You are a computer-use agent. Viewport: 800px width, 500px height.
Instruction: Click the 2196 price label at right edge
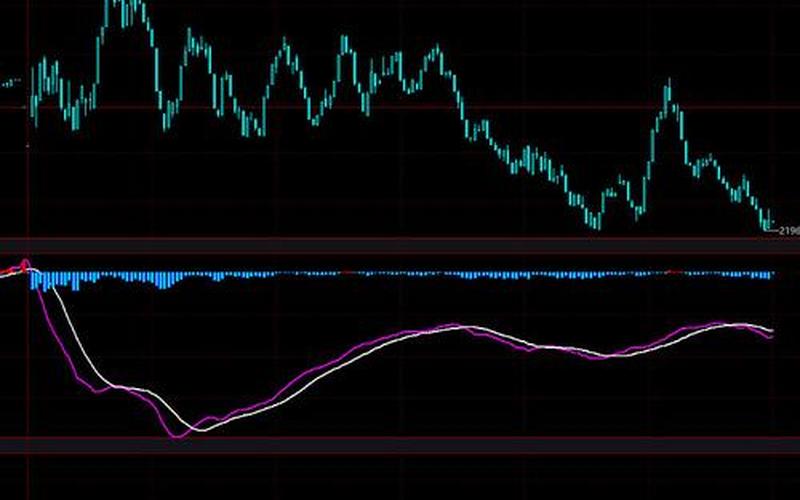tap(790, 231)
